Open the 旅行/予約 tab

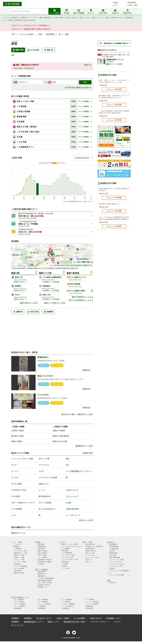(103, 11)
